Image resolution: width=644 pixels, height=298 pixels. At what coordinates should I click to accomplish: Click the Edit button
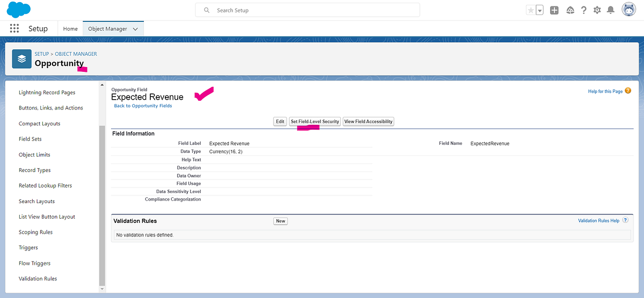[x=280, y=122]
